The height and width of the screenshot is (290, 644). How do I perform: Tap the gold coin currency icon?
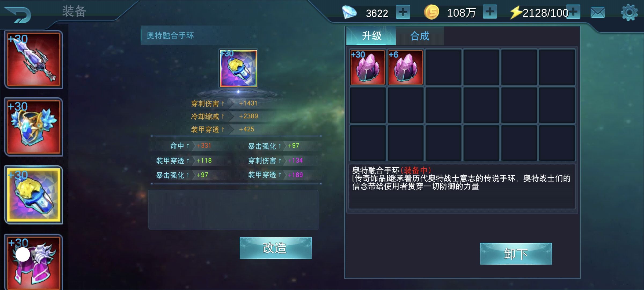tap(431, 12)
